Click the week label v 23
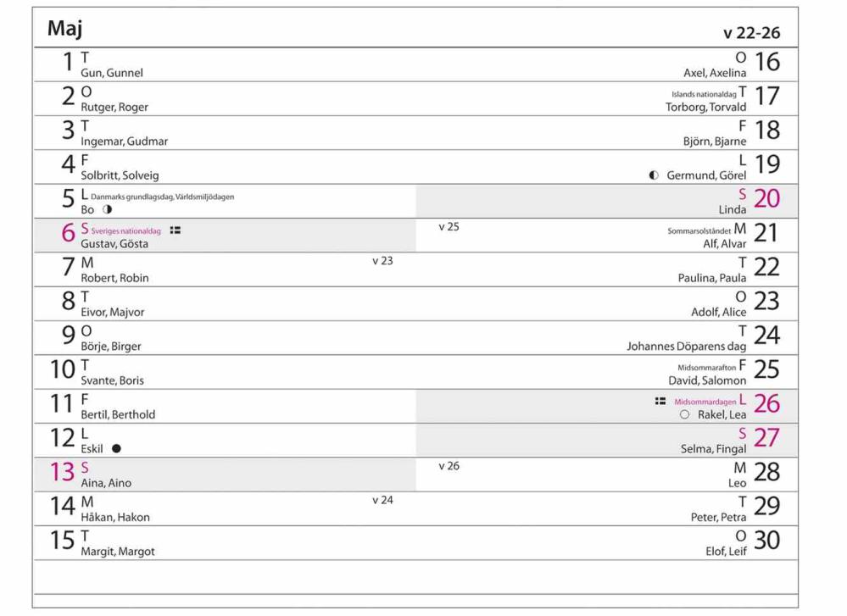This screenshot has width=847, height=616. click(382, 261)
